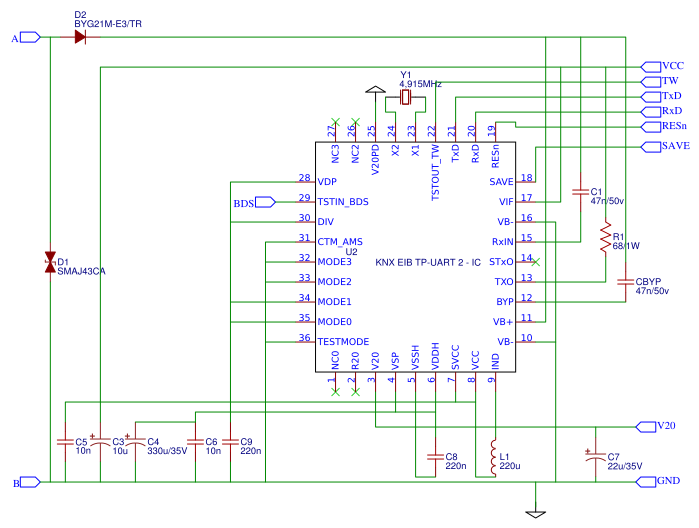Click the VDDH pin label
This screenshot has height=528, width=699.
(x=436, y=356)
